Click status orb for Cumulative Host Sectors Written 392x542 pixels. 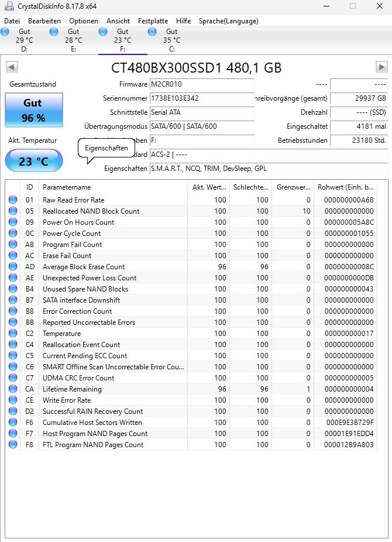[x=13, y=422]
